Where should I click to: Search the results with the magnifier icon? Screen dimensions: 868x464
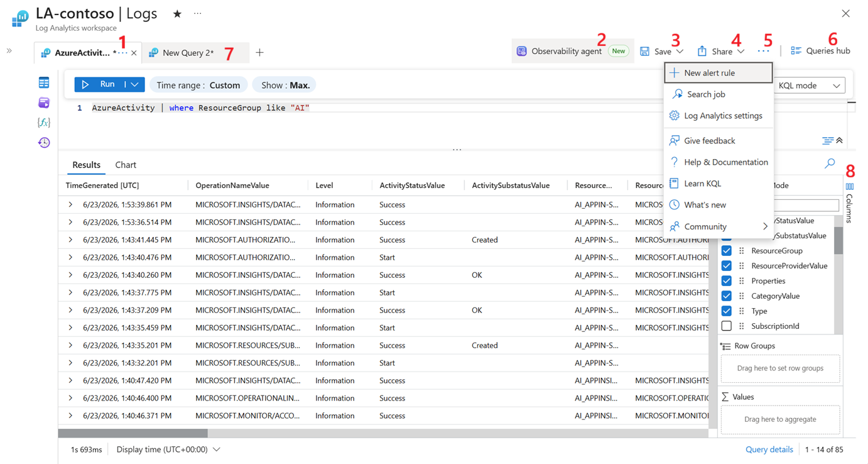[830, 163]
